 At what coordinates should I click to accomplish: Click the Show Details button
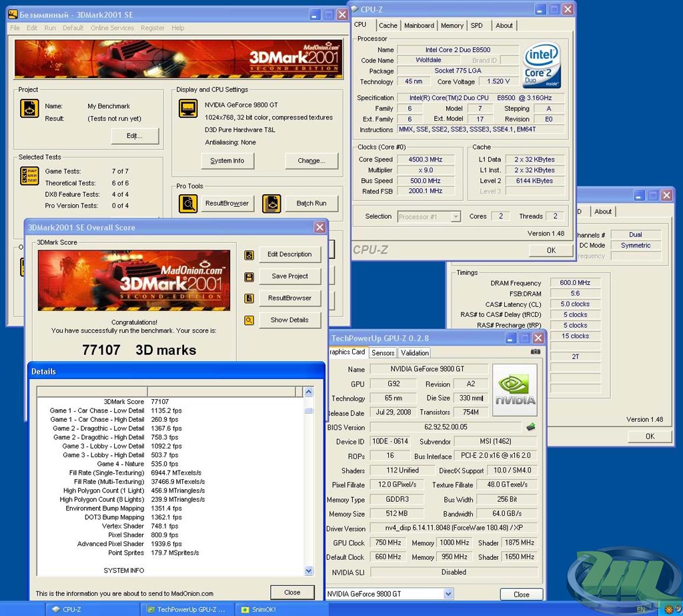coord(289,320)
